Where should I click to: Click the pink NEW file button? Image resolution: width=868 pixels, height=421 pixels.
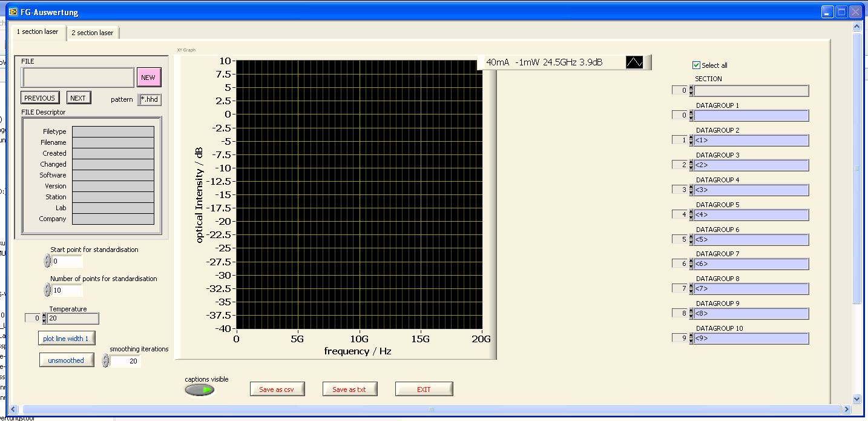click(x=149, y=78)
